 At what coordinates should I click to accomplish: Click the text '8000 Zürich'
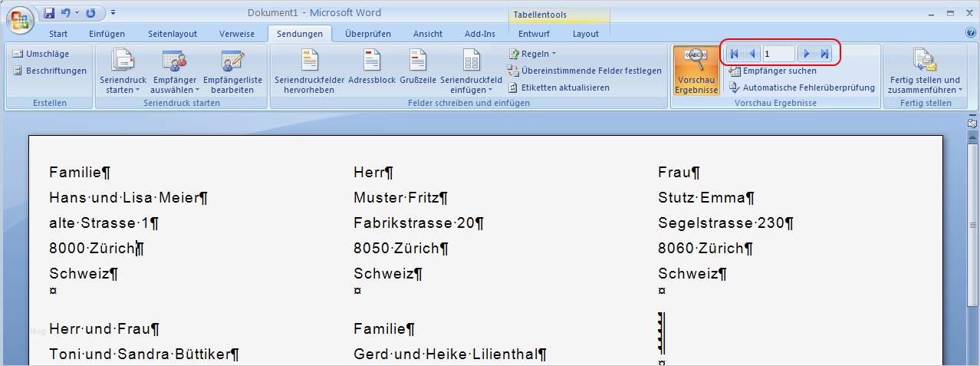pos(92,249)
